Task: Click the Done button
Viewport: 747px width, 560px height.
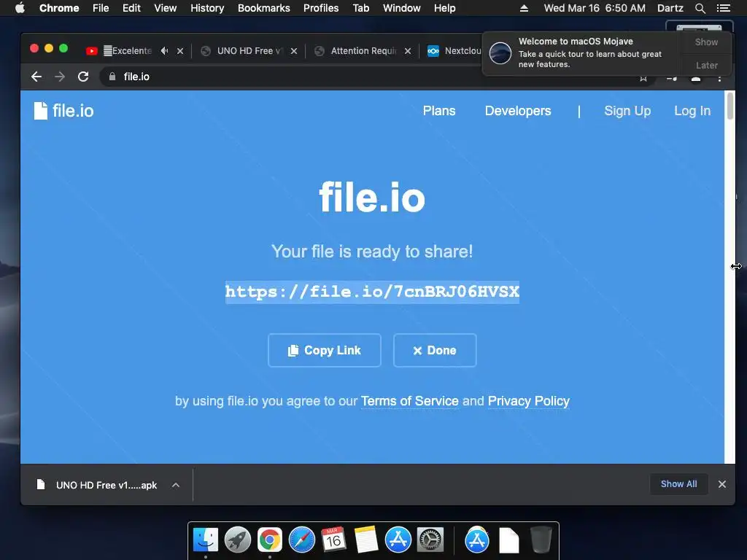Action: point(435,351)
